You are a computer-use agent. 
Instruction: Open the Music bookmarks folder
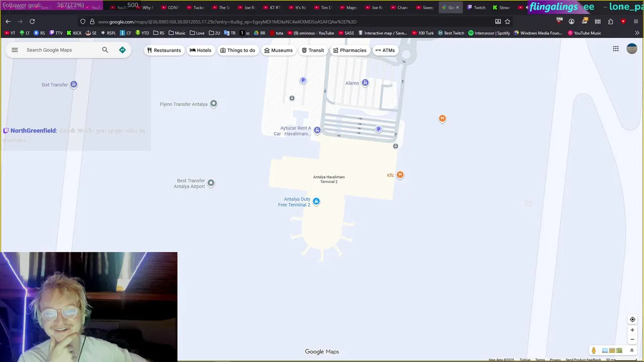177,33
